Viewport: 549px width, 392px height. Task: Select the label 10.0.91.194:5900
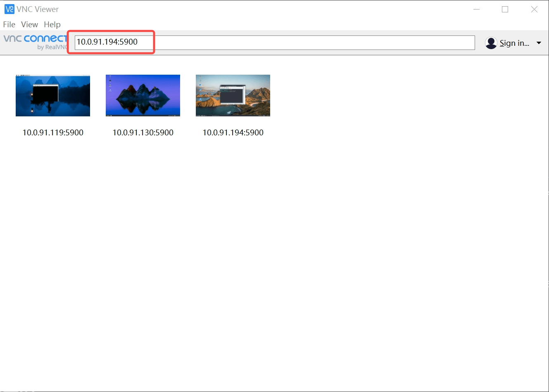tap(233, 132)
